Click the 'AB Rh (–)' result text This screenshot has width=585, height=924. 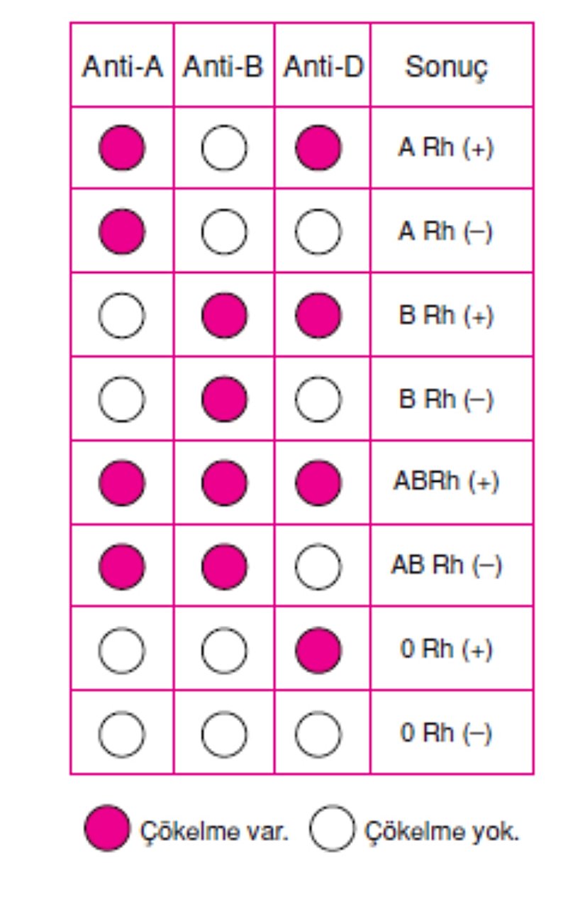[446, 566]
